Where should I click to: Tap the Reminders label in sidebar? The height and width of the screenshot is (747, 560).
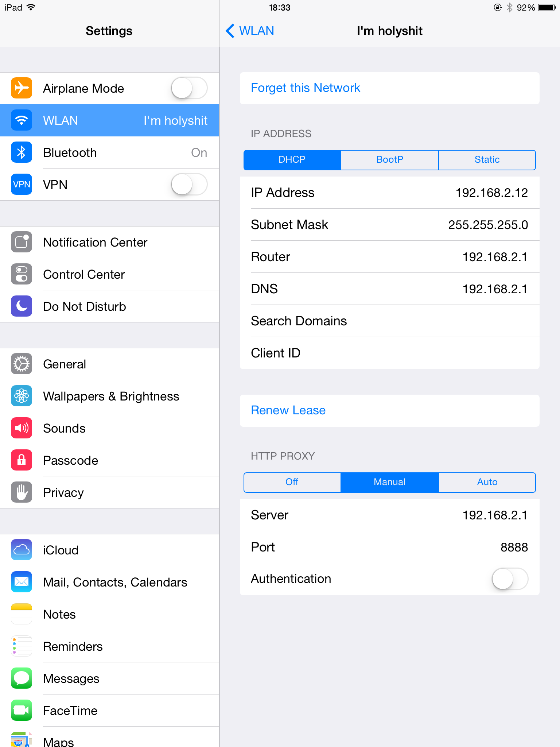[x=73, y=646]
